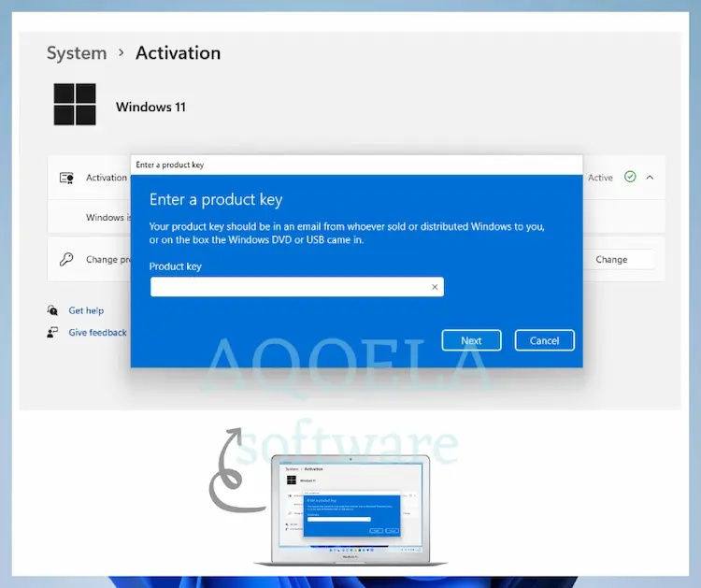Click the Activation breadcrumb title
The image size is (701, 588).
(178, 52)
